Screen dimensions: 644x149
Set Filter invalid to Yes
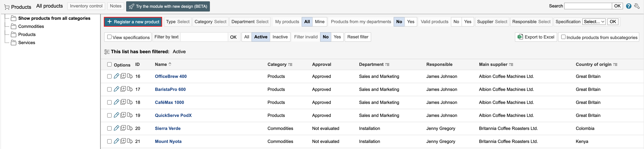[337, 37]
